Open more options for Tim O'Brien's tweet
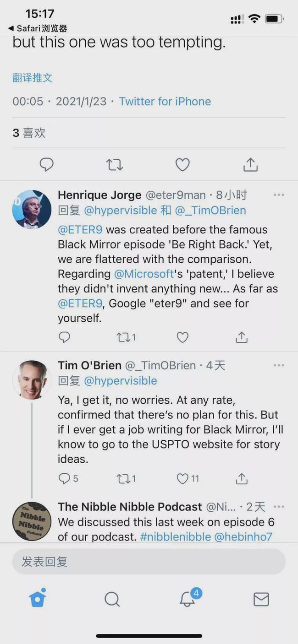Image resolution: width=298 pixels, height=644 pixels. [279, 365]
